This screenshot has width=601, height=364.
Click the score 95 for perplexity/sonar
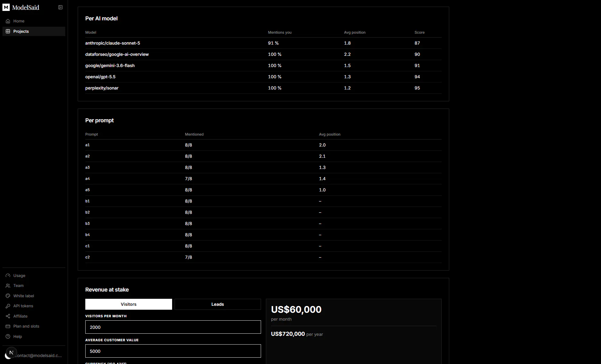tap(417, 88)
